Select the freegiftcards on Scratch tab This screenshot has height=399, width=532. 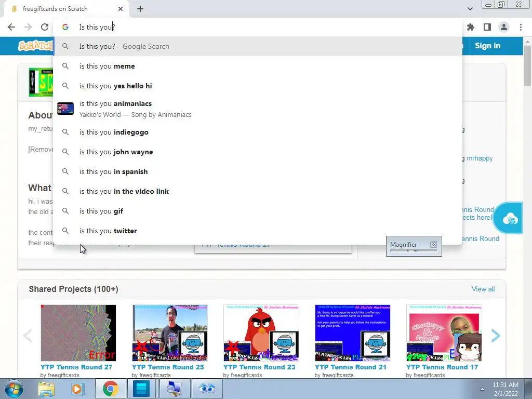pyautogui.click(x=66, y=9)
